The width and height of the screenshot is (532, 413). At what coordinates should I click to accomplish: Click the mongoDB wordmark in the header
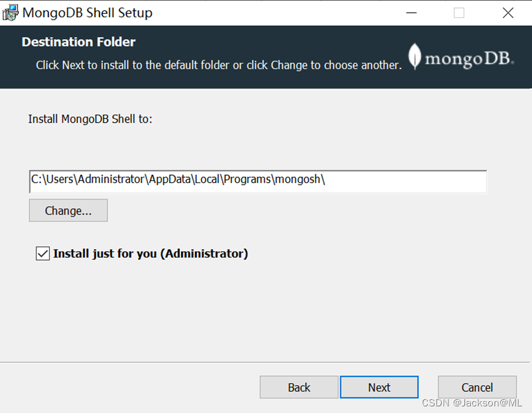click(x=469, y=59)
